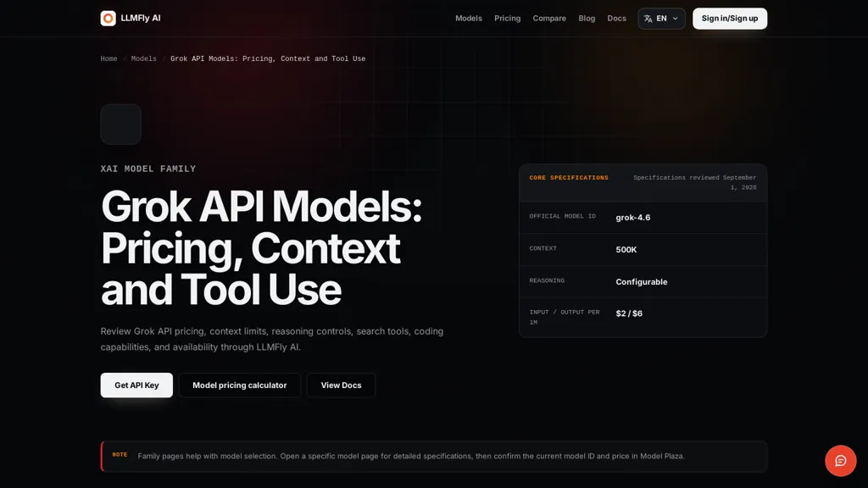
Task: Click the View Docs button
Action: pos(341,385)
